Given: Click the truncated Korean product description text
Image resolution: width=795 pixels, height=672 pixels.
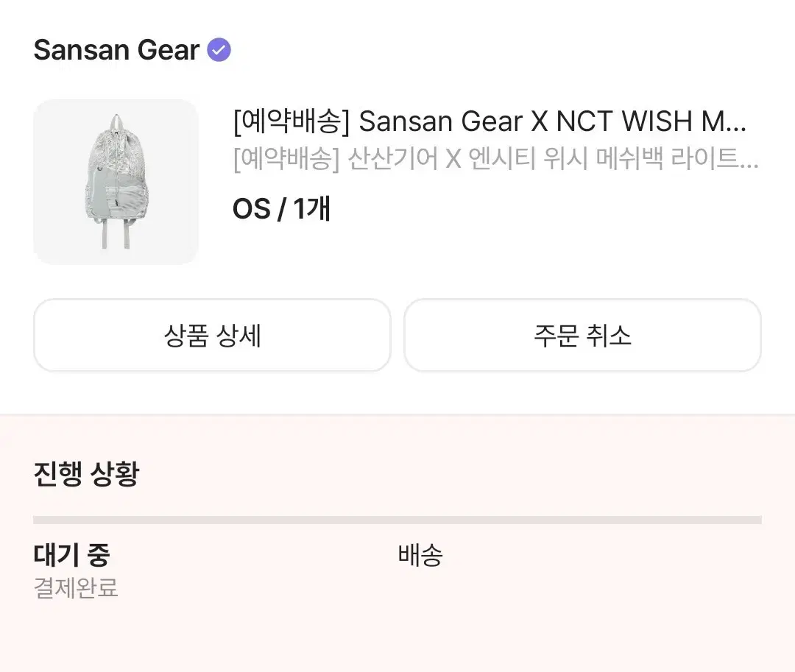Looking at the screenshot, I should click(493, 160).
